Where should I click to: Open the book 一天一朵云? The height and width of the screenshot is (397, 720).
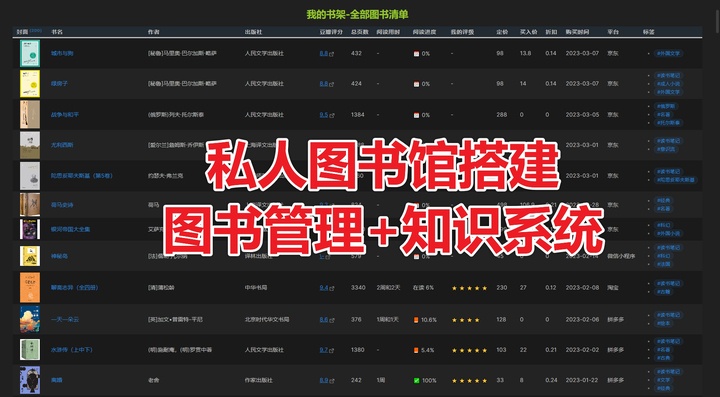pos(65,319)
